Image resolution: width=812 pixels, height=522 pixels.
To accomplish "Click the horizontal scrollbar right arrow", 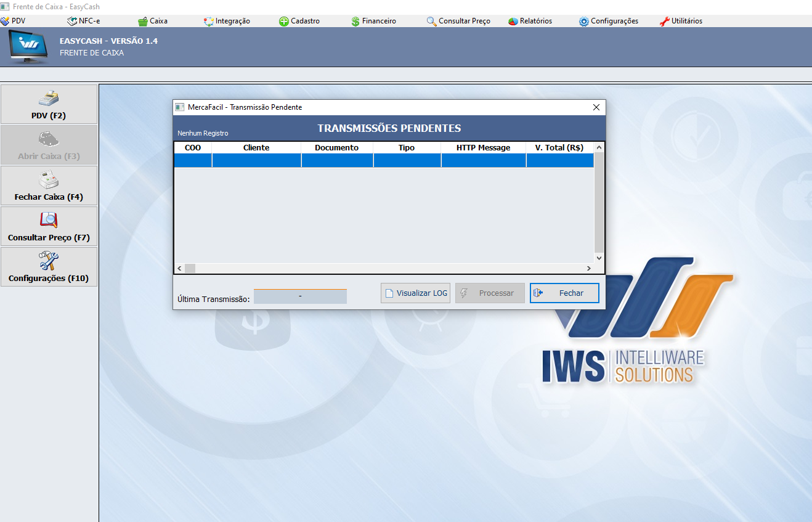I will point(588,269).
